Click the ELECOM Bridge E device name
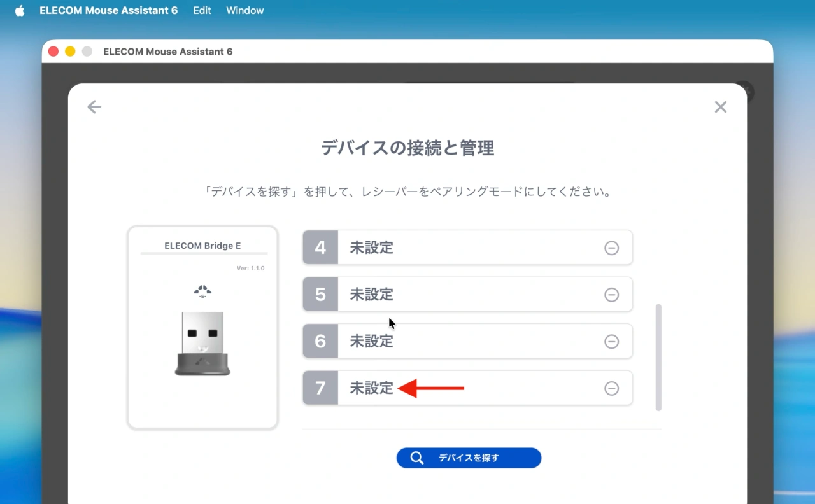 coord(202,246)
